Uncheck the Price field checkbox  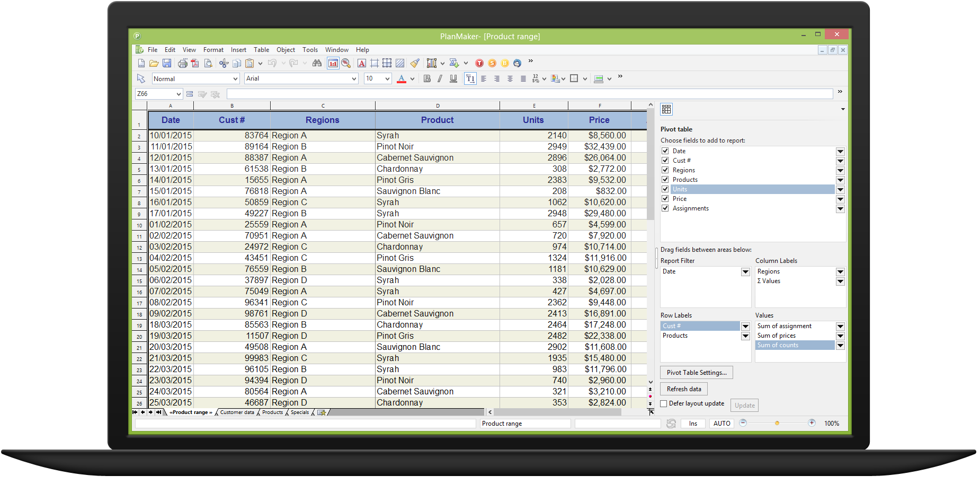[x=665, y=199]
